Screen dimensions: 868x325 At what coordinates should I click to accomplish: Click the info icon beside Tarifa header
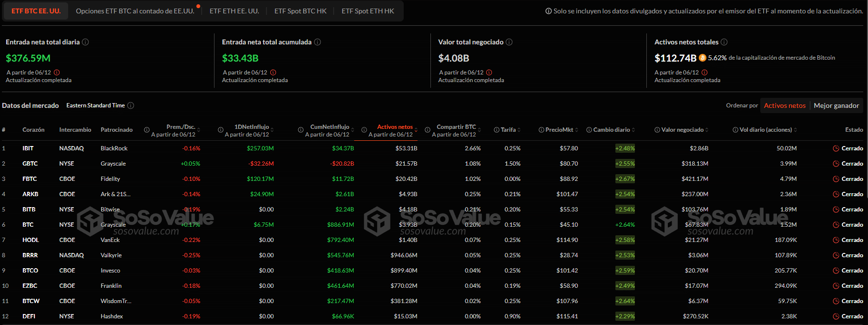[497, 130]
